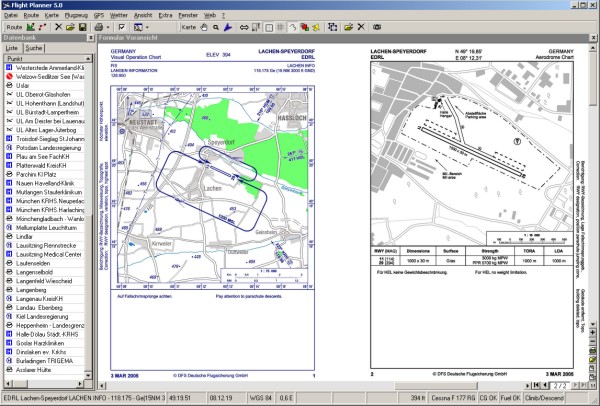This screenshot has width=600, height=406.
Task: Go to first page of the preview
Action: (x=536, y=385)
